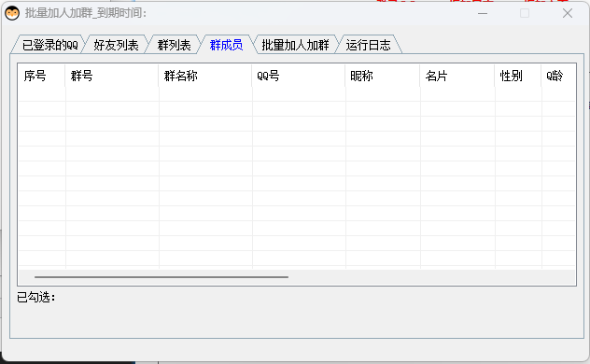The image size is (590, 364).
Task: Open the 好友列表 tab
Action: pyautogui.click(x=116, y=45)
